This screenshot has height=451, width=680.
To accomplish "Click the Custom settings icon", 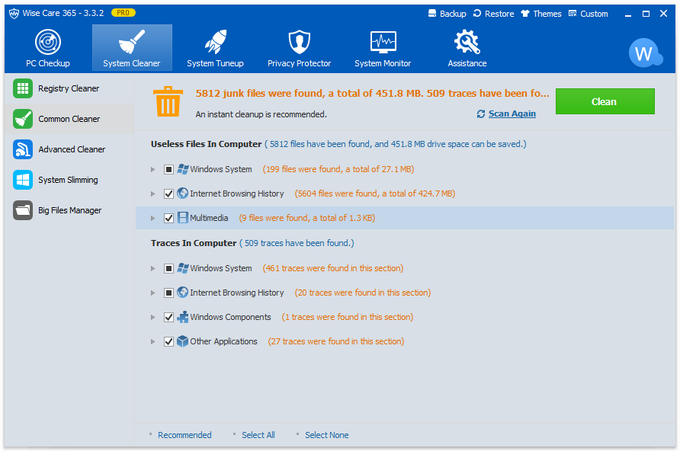I will tap(572, 13).
